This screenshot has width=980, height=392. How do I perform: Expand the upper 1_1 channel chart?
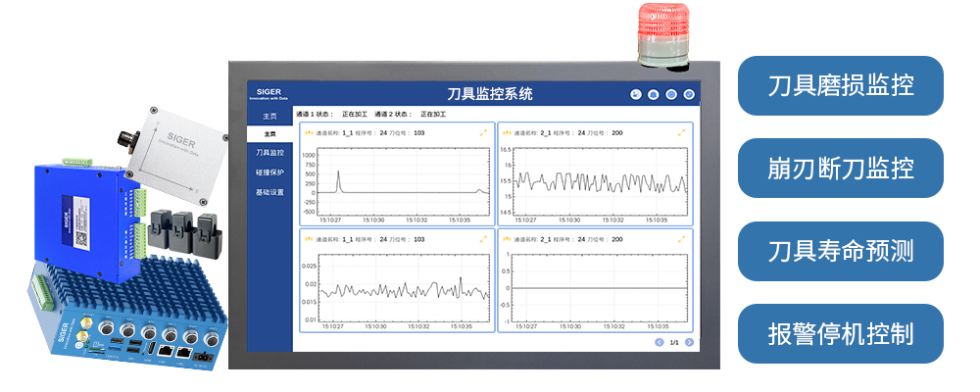483,132
